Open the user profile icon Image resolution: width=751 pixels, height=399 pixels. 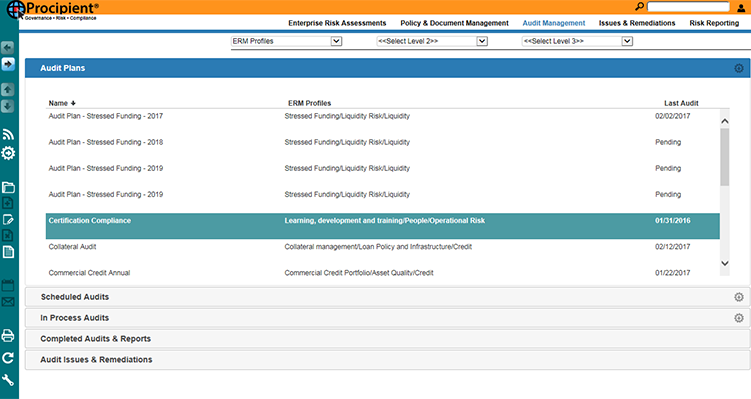click(x=741, y=8)
